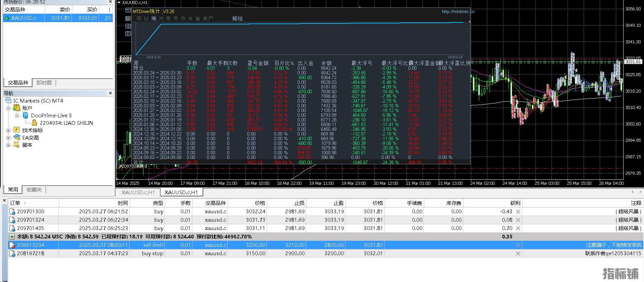Screen dimensions: 644x282
Task: Select the M magic tab in MTDriver
Action: coord(191,18)
